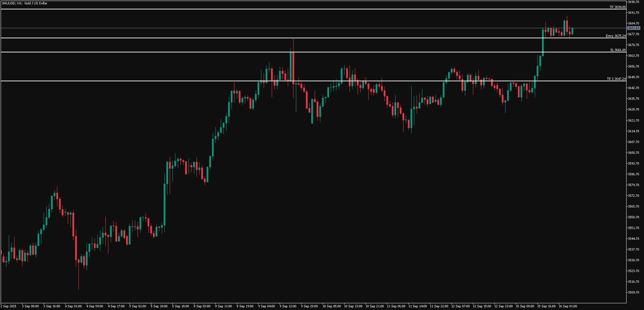Click the 8 Sep 19:00 time label
This screenshot has height=310, width=644.
click(245, 306)
